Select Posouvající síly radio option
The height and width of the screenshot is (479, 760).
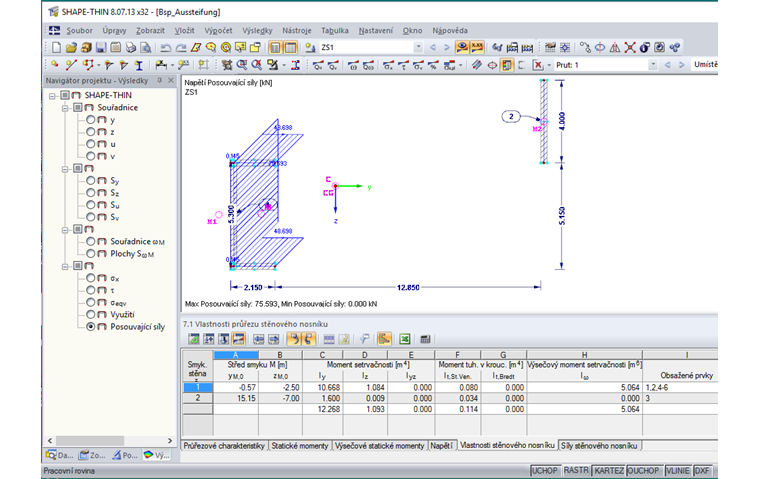(91, 327)
